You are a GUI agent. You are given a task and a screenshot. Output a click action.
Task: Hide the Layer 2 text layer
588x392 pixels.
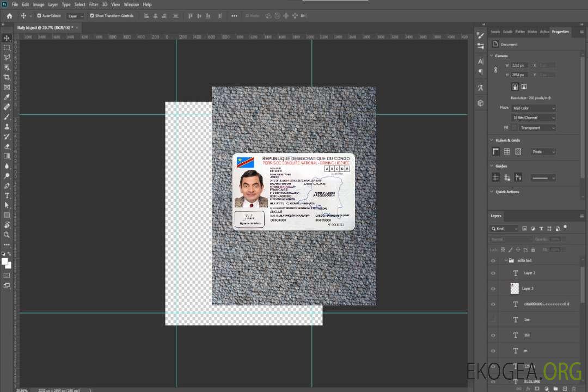(x=493, y=273)
